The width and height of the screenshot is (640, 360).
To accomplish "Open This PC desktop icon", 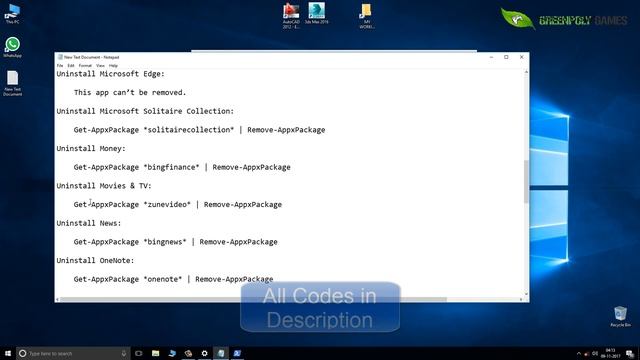I will pos(12,13).
